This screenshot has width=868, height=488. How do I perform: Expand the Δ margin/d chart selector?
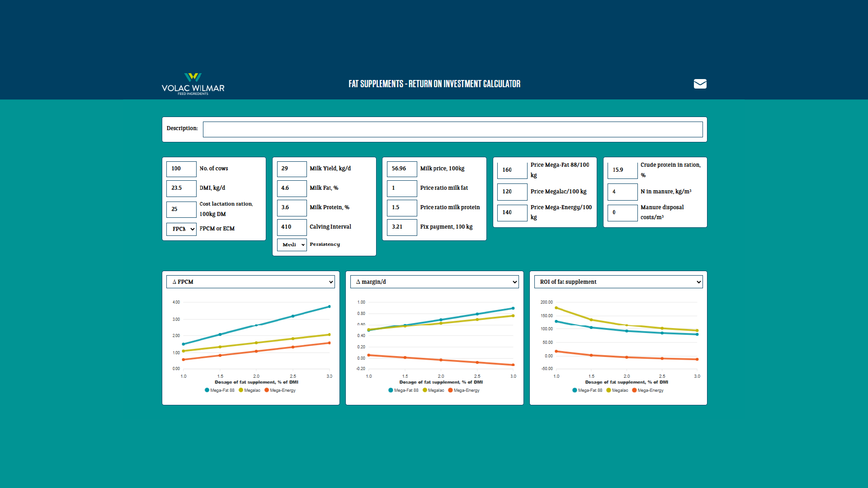[434, 282]
